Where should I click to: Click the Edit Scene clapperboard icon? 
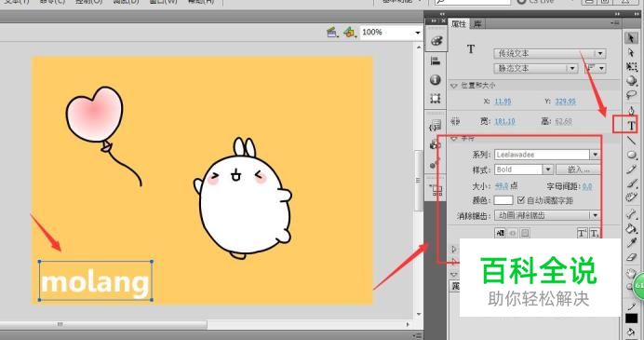point(332,32)
